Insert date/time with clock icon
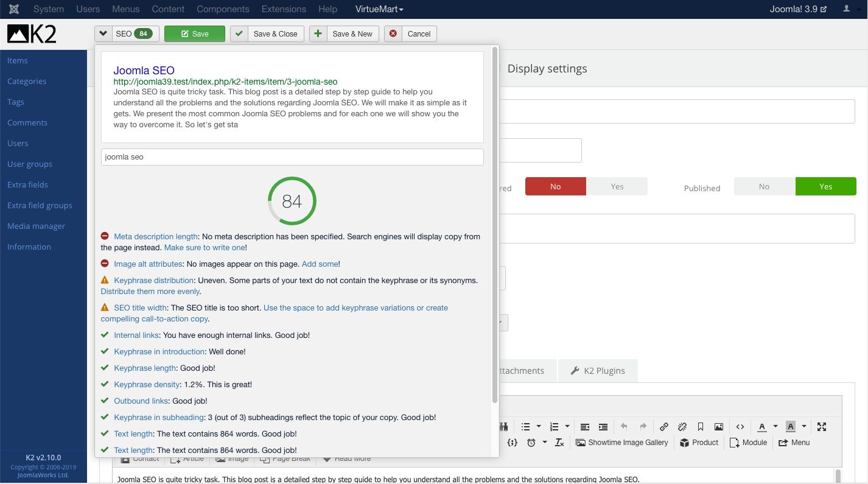868x484 pixels. tap(531, 443)
